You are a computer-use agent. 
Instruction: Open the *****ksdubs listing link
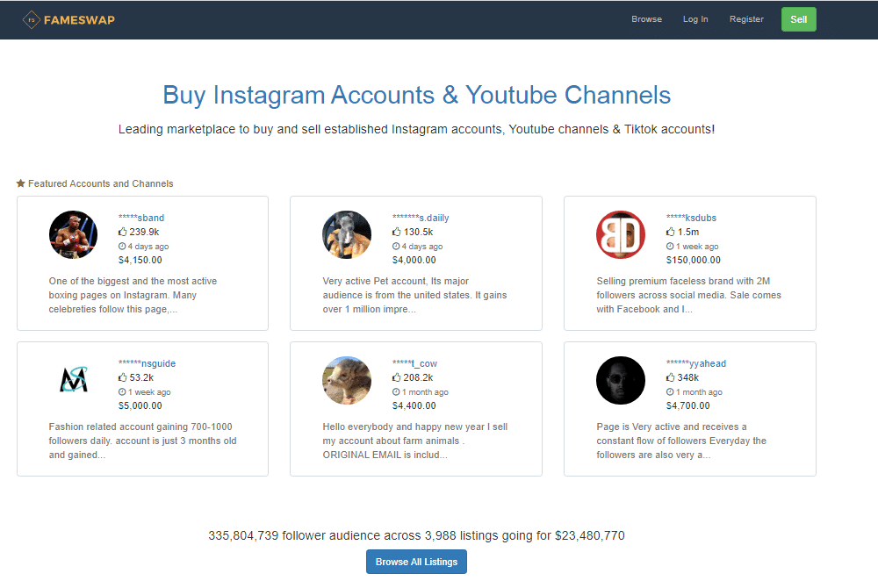[691, 218]
